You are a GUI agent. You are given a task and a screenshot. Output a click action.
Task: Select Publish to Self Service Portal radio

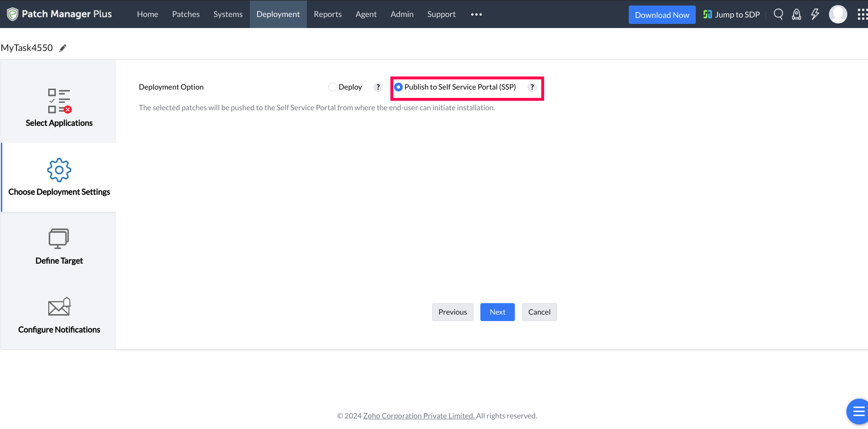pos(399,87)
